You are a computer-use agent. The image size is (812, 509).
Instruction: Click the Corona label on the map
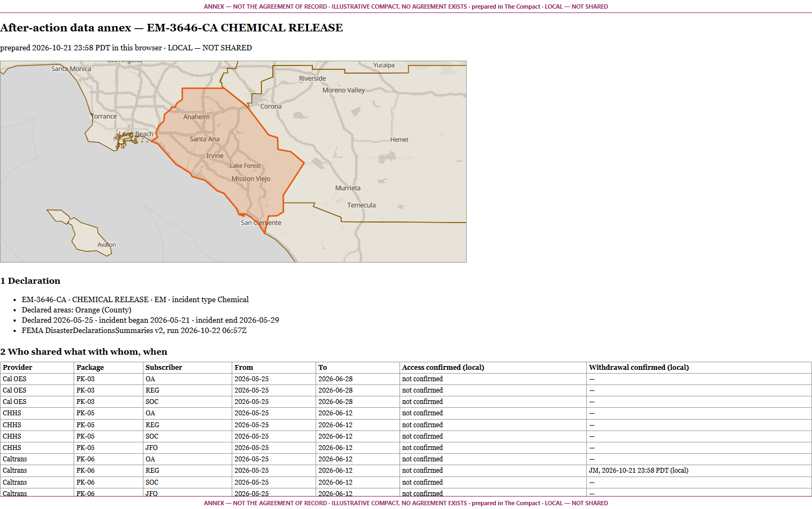pyautogui.click(x=271, y=107)
